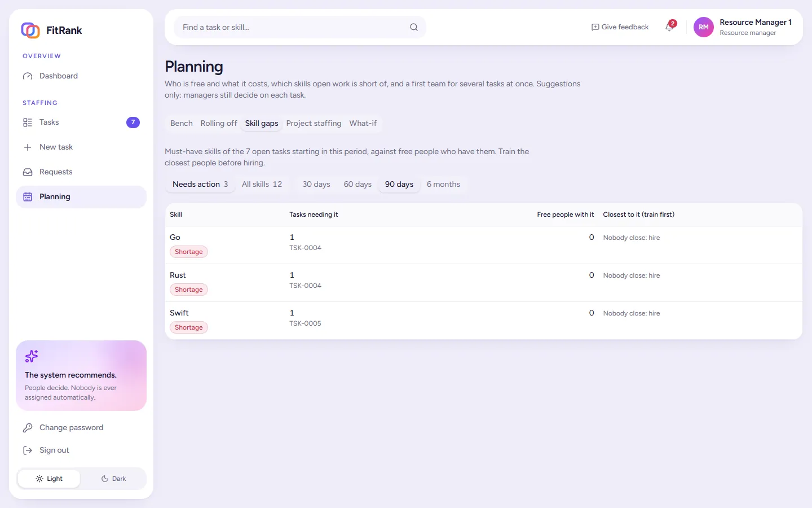Click the RM avatar circle
Screen dimensions: 812x508
(704, 27)
